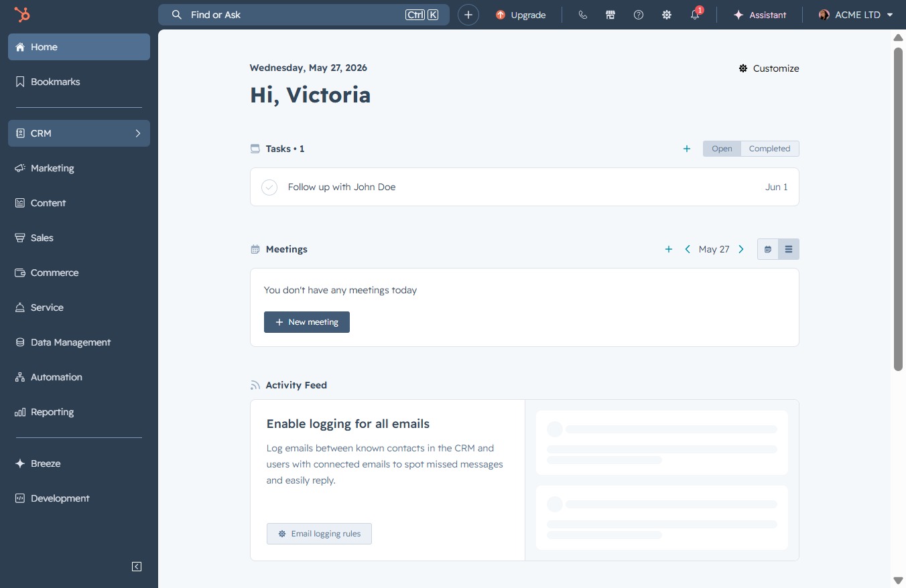Open the Automation sidebar item
906x588 pixels.
point(79,377)
